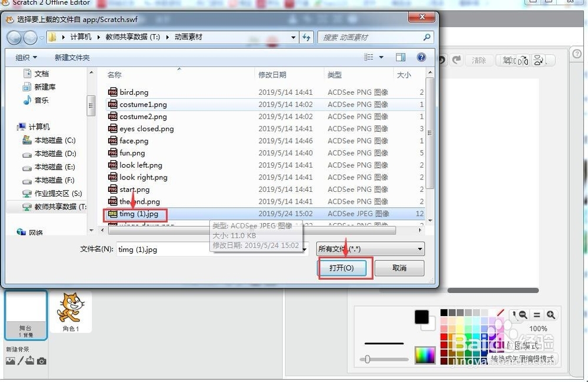Pick transparent red-slash swatch

(x=500, y=313)
